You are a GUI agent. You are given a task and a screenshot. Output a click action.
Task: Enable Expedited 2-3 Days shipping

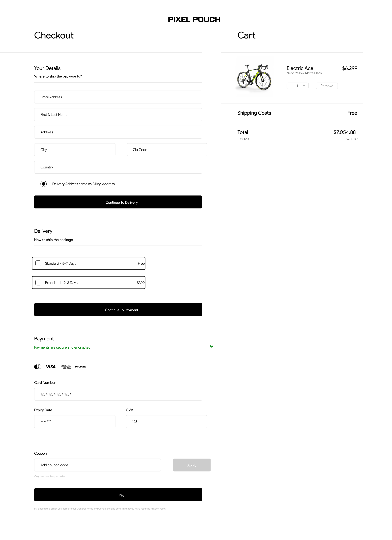coord(38,282)
